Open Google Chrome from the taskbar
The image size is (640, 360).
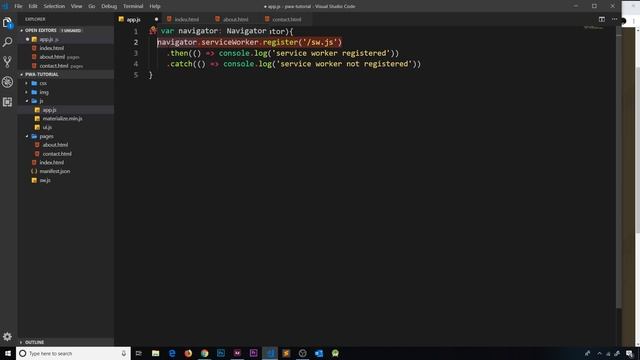(x=204, y=353)
